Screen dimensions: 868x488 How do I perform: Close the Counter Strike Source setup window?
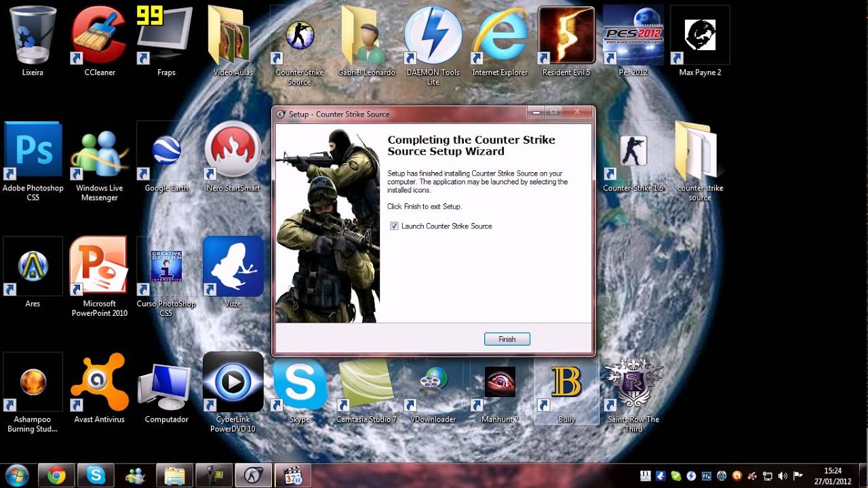pos(578,111)
